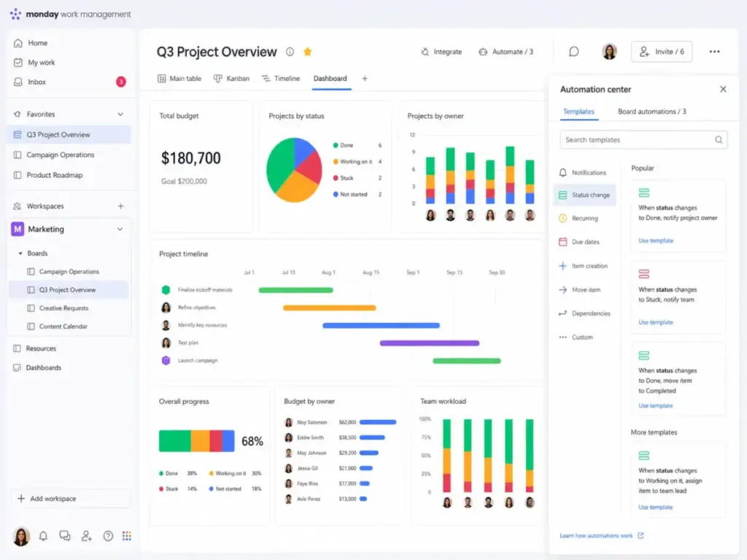The width and height of the screenshot is (747, 560).
Task: Open the apps grid icon
Action: pos(127,536)
